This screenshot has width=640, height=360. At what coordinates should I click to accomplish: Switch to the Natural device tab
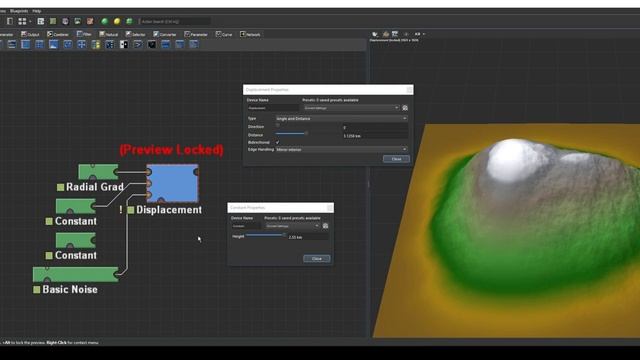coord(109,34)
